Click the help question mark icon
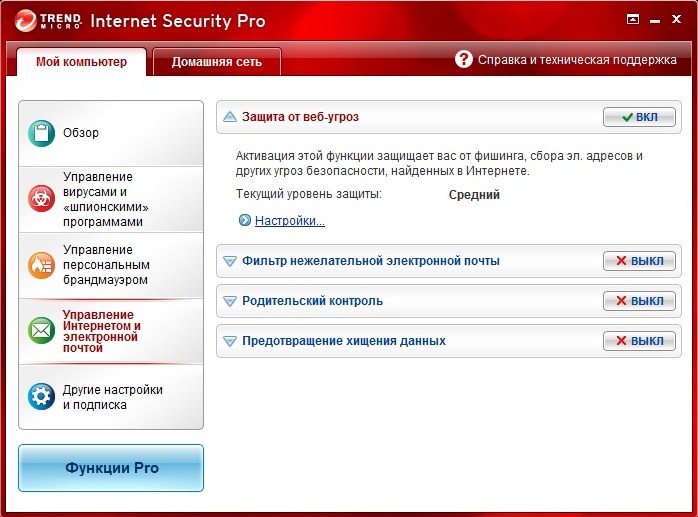 click(x=464, y=59)
